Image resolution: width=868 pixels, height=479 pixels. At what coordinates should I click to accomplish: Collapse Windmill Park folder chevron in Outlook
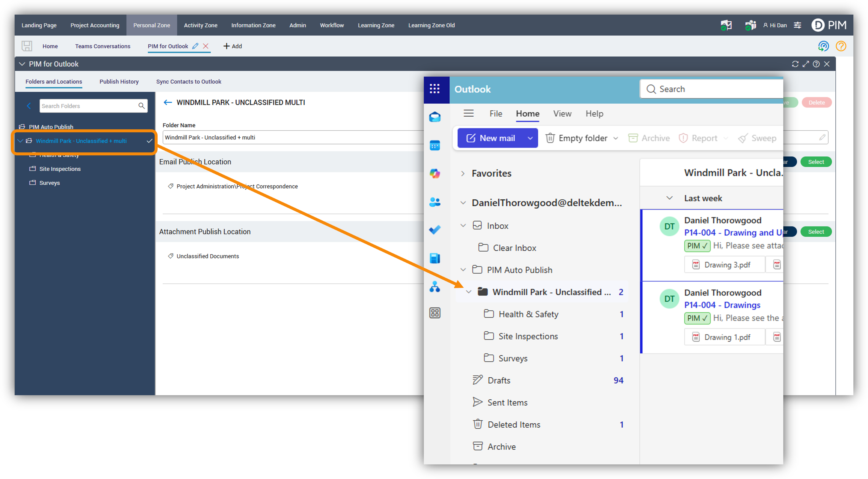coord(469,292)
